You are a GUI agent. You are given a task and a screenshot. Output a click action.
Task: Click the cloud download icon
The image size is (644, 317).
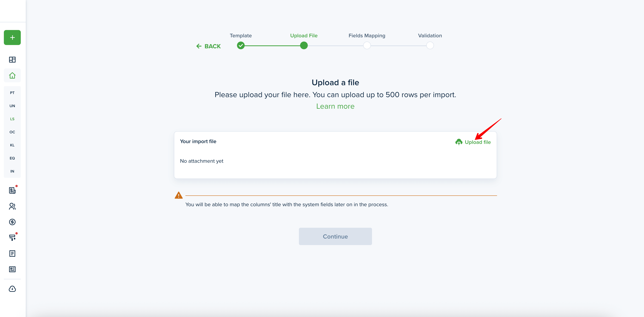pyautogui.click(x=12, y=289)
